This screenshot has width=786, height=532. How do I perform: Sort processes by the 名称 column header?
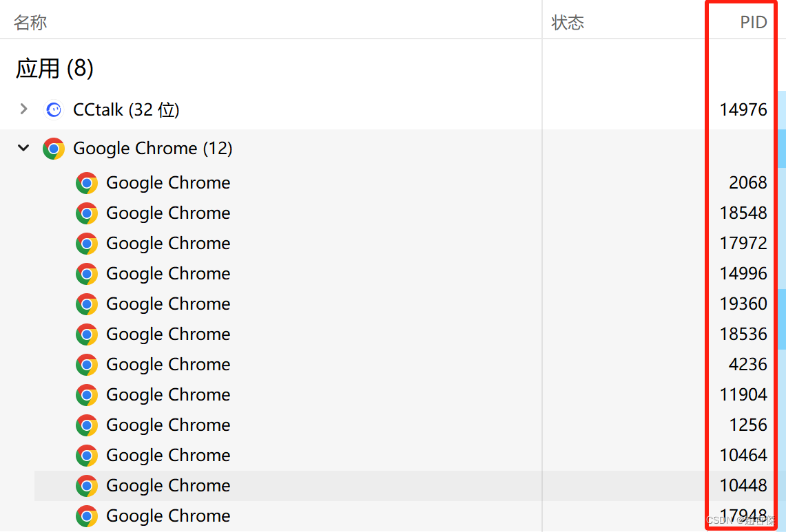coord(30,23)
